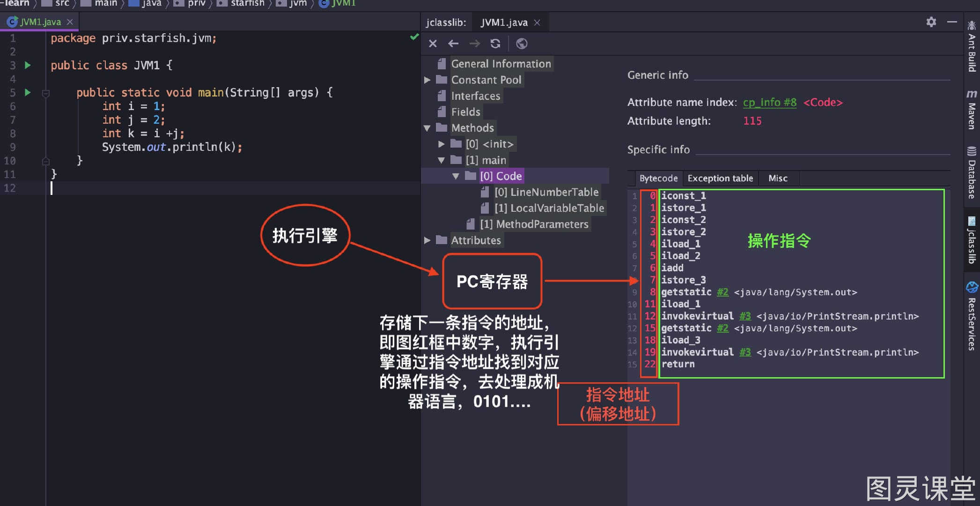Close the JVM1.java editor tab
This screenshot has width=980, height=506.
tap(70, 22)
